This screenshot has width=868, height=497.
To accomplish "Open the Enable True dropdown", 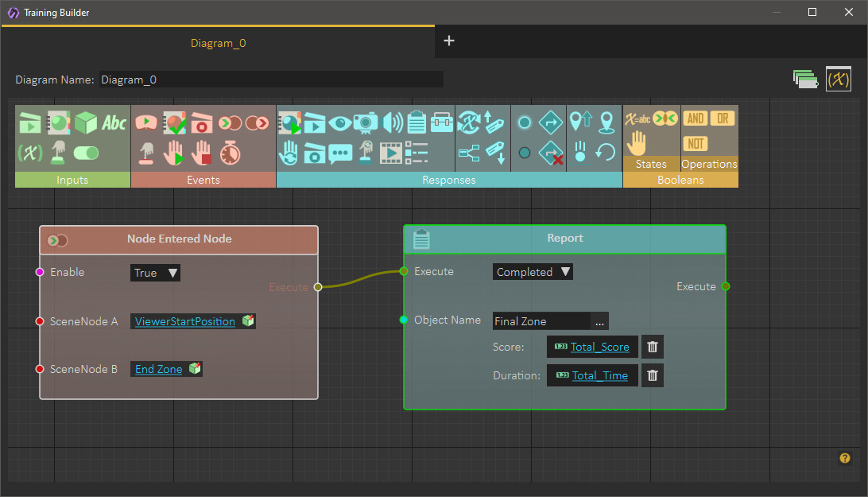I will (155, 273).
